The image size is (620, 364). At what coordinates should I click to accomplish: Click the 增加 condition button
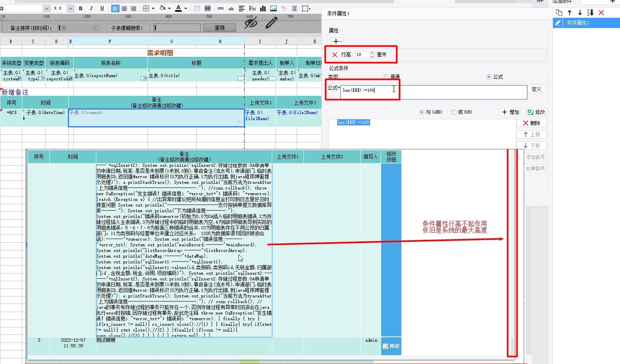[x=511, y=112]
